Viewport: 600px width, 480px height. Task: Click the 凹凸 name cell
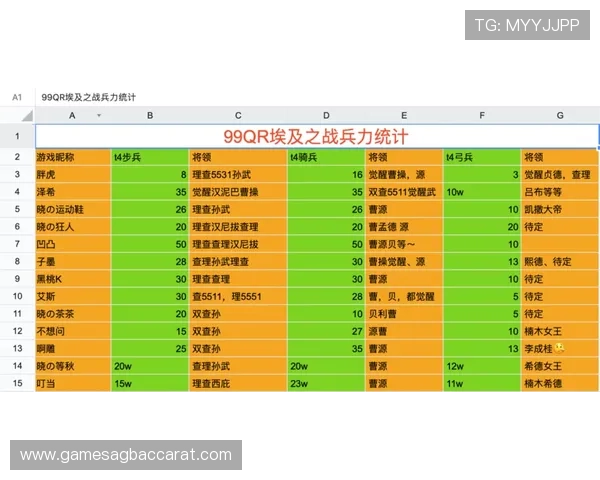tap(73, 244)
